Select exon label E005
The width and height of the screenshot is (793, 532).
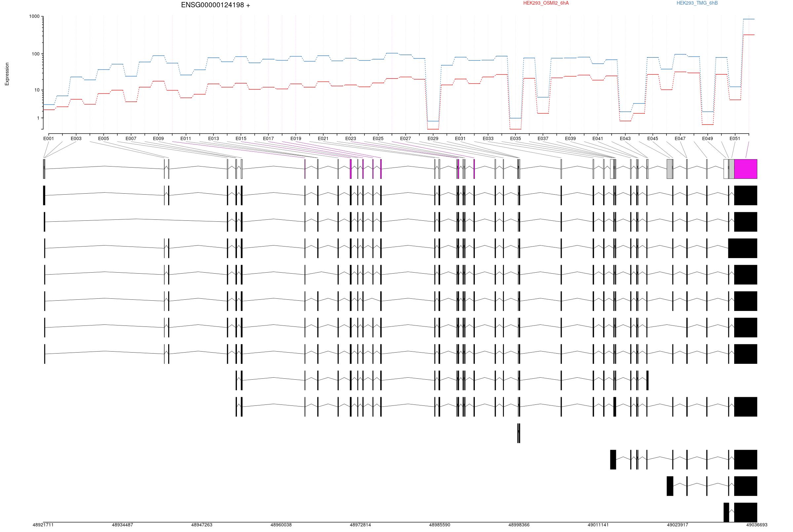click(103, 138)
